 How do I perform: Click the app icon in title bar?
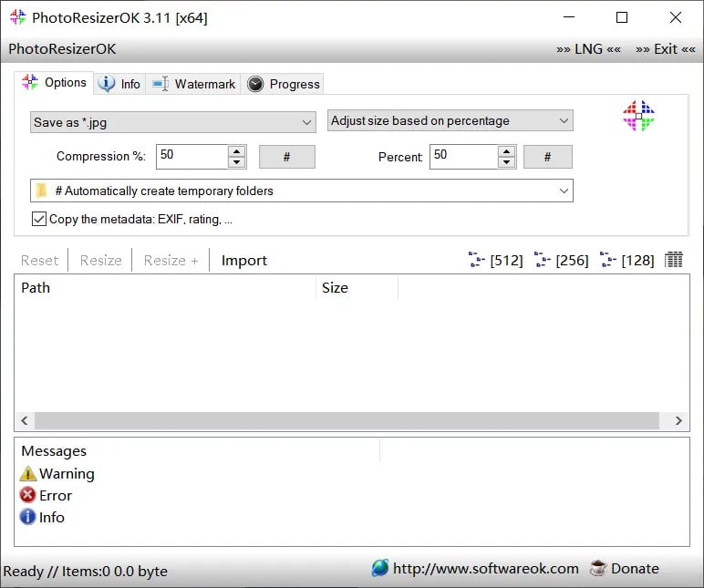pyautogui.click(x=18, y=17)
